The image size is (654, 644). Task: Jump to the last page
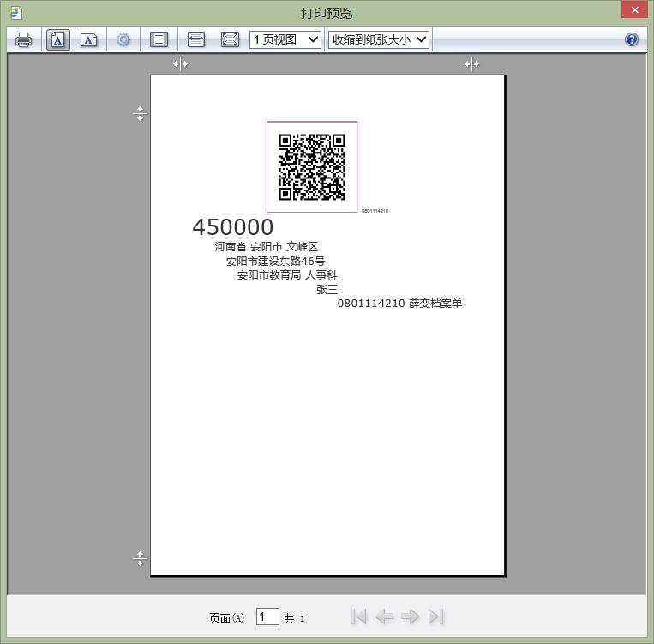pos(436,617)
